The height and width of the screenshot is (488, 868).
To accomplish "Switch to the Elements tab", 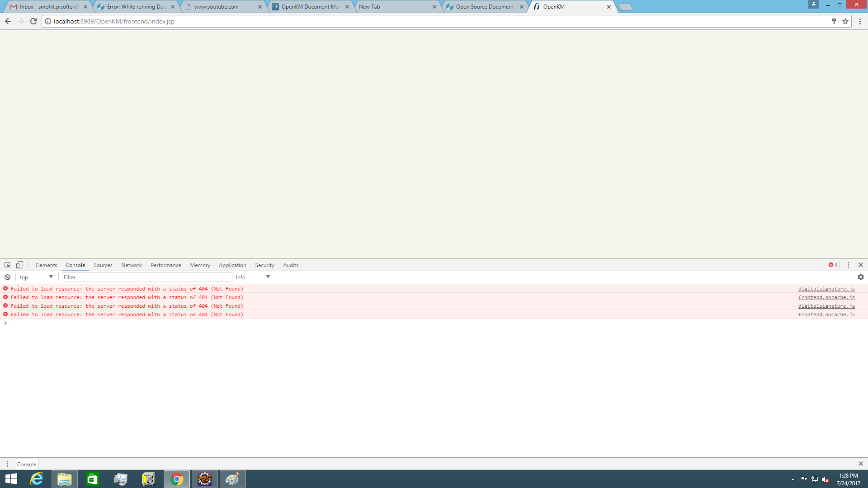I will click(46, 265).
